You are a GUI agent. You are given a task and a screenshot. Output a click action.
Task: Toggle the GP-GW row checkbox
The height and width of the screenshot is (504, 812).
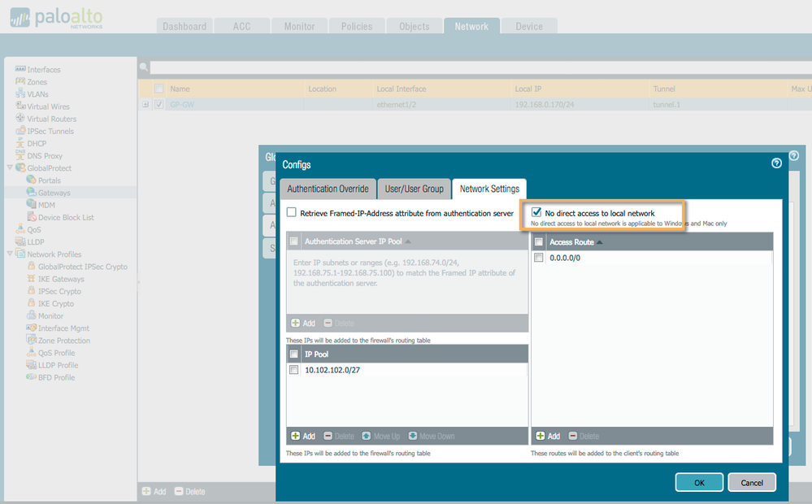159,105
